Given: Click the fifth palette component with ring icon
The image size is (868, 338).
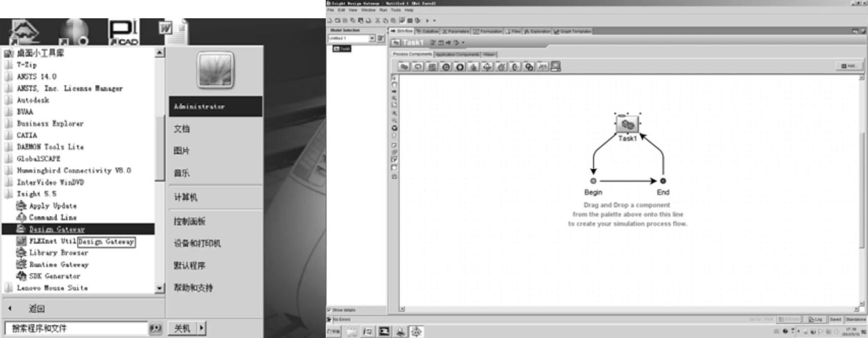Looking at the screenshot, I should point(460,66).
